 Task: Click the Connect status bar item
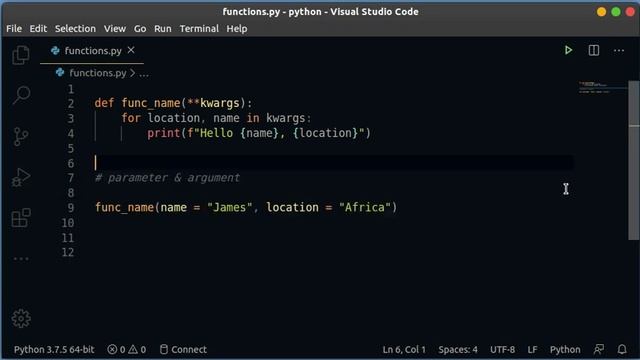coord(183,349)
